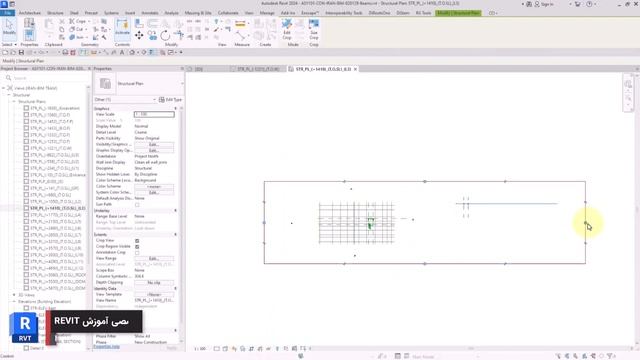Image resolution: width=640 pixels, height=360 pixels.
Task: Switch to the Architecture ribbon tab
Action: (30, 13)
